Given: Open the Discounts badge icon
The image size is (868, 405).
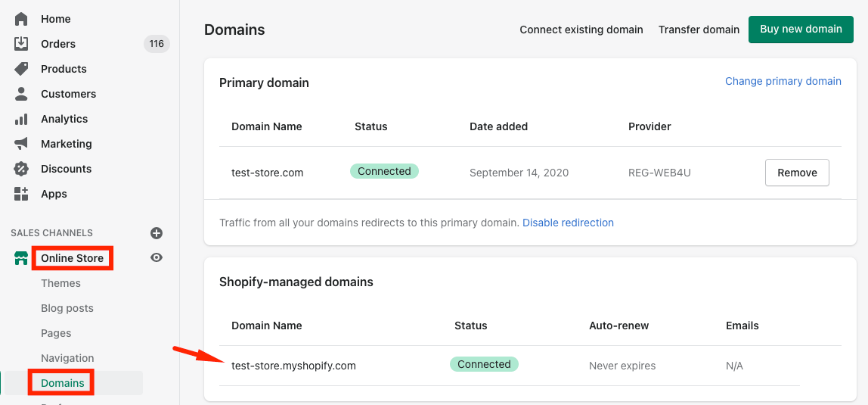Looking at the screenshot, I should click(21, 169).
